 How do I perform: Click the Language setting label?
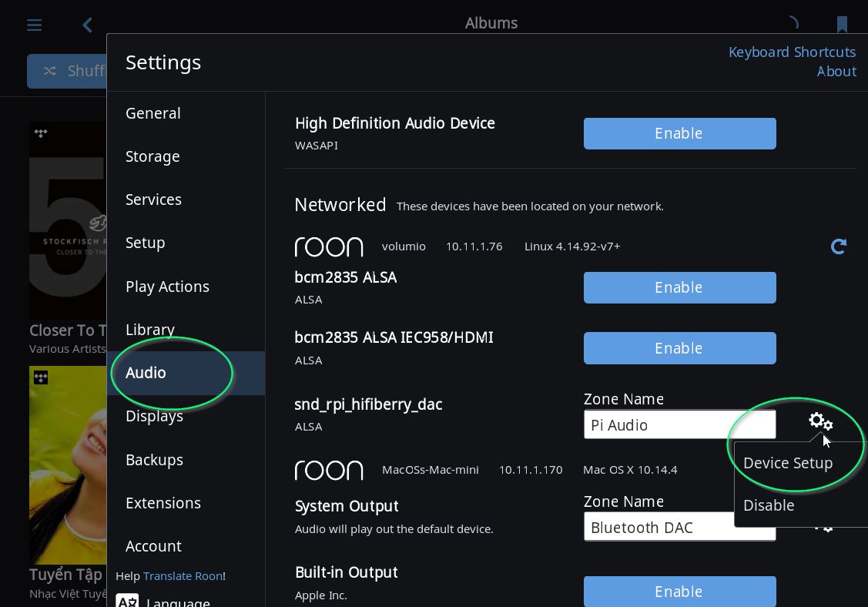(178, 602)
